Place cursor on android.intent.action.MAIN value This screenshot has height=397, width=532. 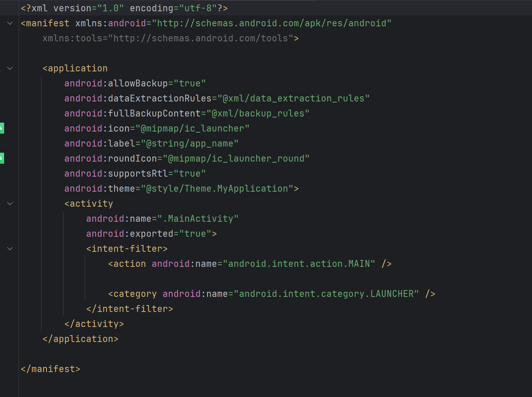click(x=299, y=264)
